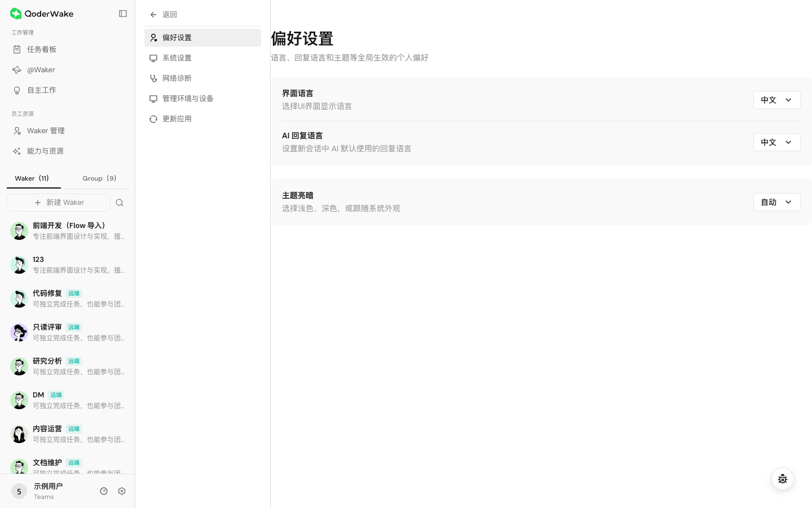Image resolution: width=812 pixels, height=508 pixels.
Task: Select the Waker (11) tab
Action: coord(32,178)
